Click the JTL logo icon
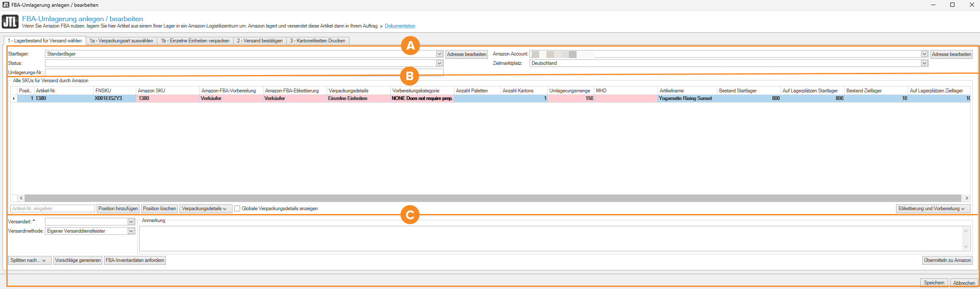This screenshot has height=289, width=980. pos(10,22)
